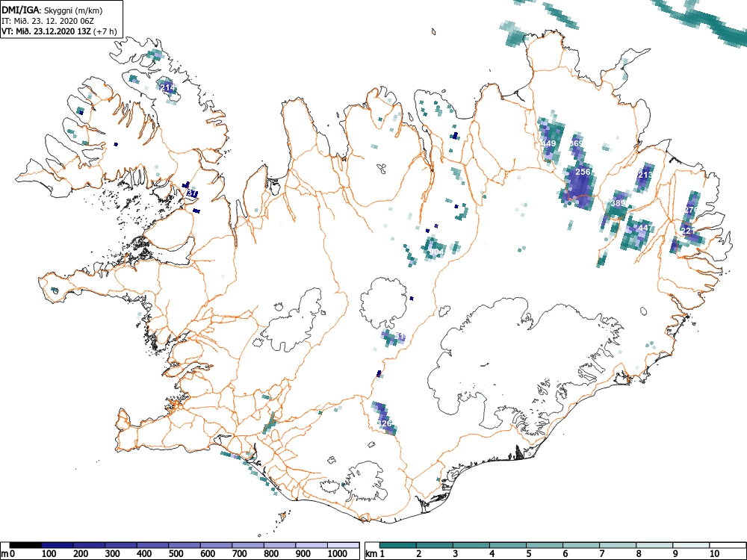
Task: Click the 'DMI/IGA: Skyggni (m/km)' title line
Action: [52, 10]
